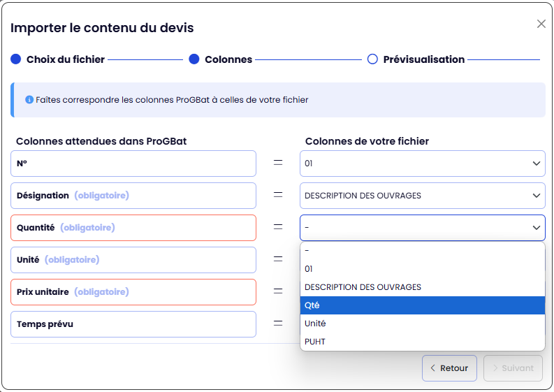Click the 'Prévisualisation' step circle
The height and width of the screenshot is (392, 554).
click(372, 59)
